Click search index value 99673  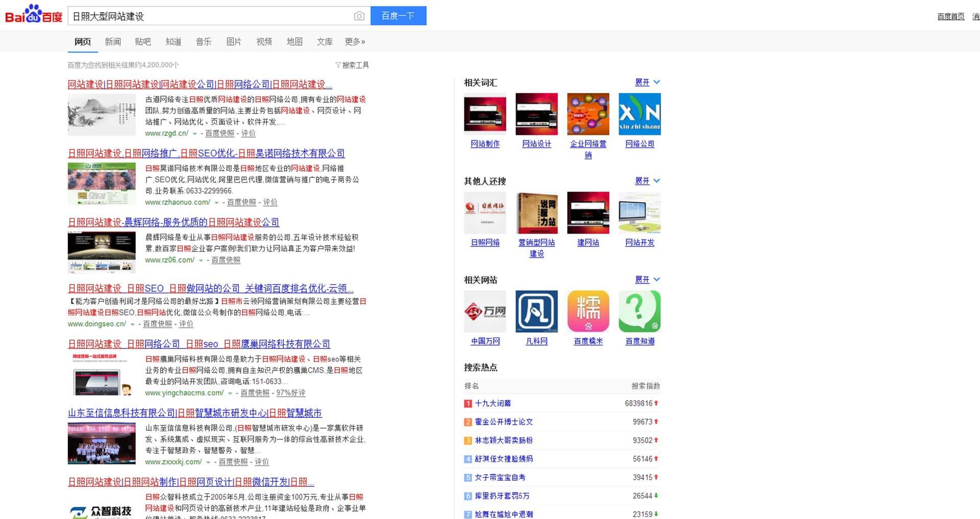pos(643,422)
